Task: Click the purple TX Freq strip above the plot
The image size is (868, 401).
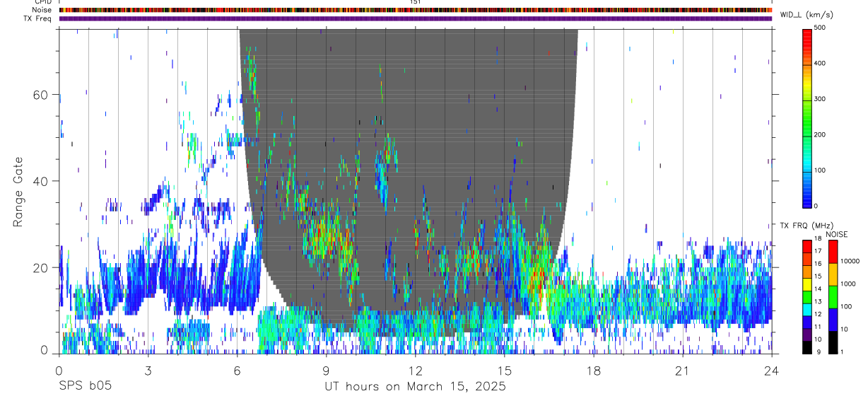Action: tap(416, 18)
